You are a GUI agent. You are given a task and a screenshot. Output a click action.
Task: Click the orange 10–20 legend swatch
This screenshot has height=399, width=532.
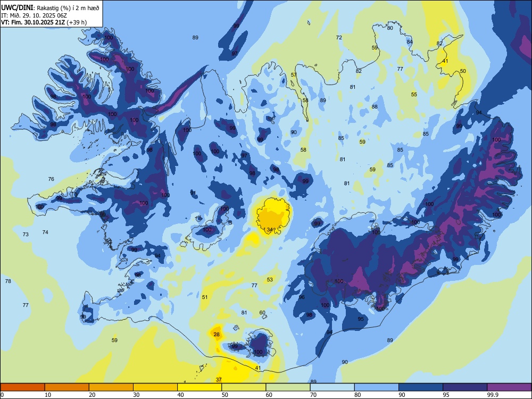coord(67,387)
